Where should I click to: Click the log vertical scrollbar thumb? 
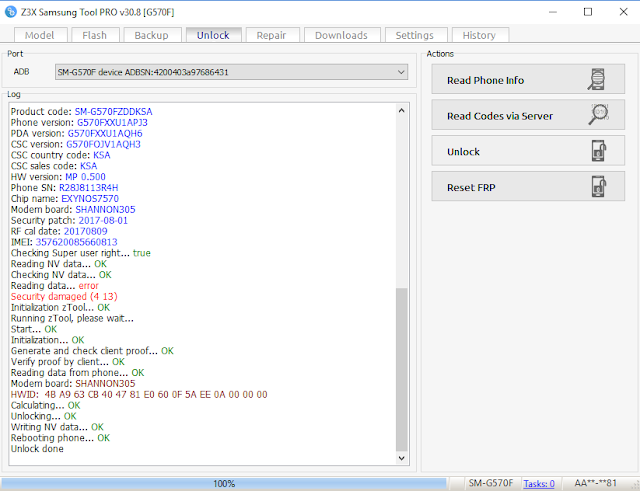[x=402, y=370]
